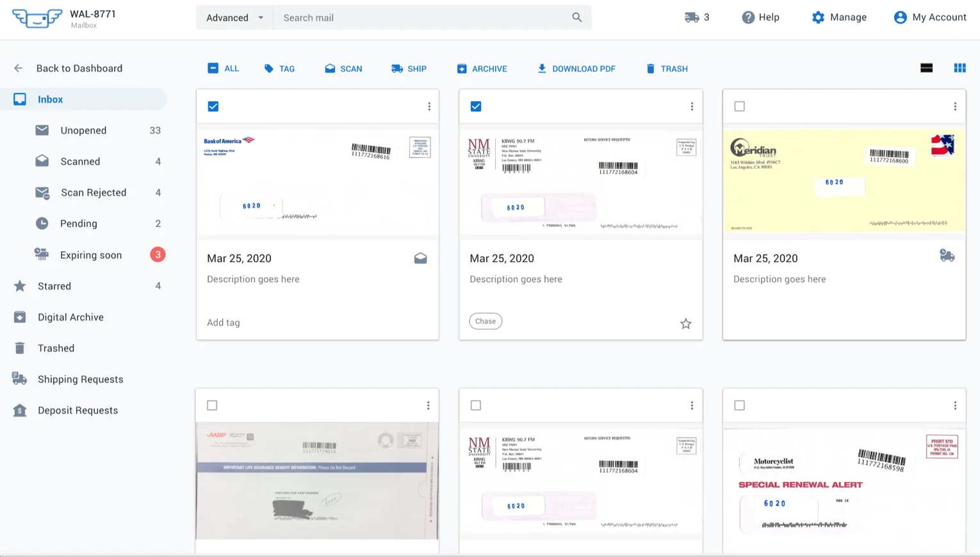The height and width of the screenshot is (557, 980).
Task: Click Add tag on Bank of America card
Action: [x=224, y=322]
